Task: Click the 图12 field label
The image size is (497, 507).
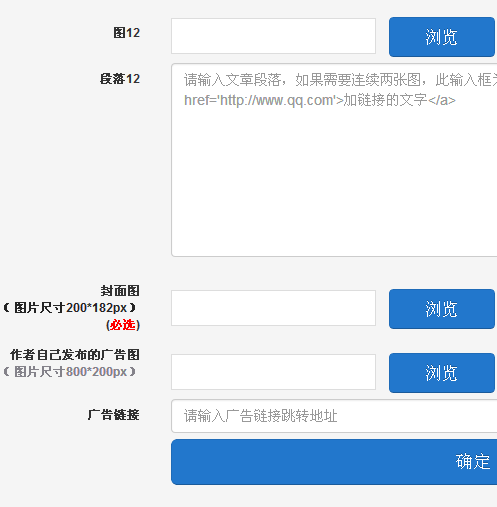Action: [x=127, y=33]
